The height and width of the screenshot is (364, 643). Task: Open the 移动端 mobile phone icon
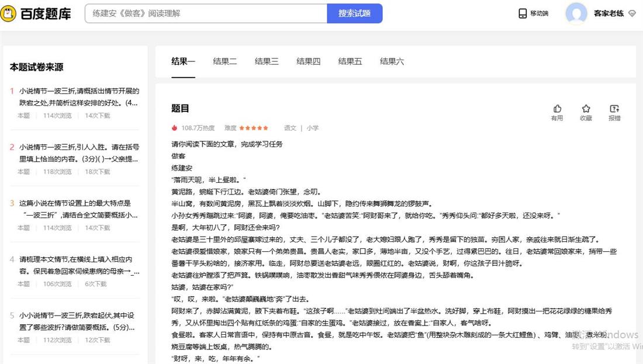pos(523,13)
